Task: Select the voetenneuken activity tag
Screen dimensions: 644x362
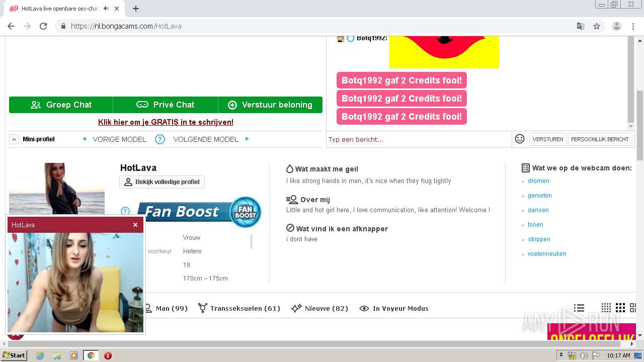Action: 547,254
